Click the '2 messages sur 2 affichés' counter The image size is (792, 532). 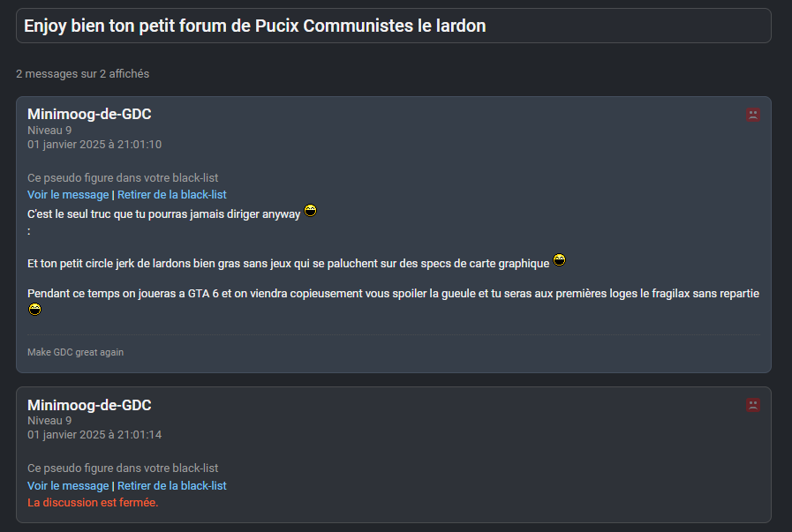[83, 74]
